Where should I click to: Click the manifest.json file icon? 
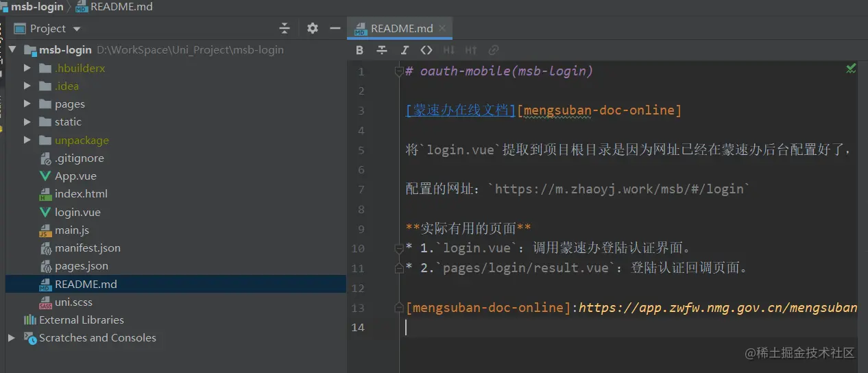click(45, 248)
